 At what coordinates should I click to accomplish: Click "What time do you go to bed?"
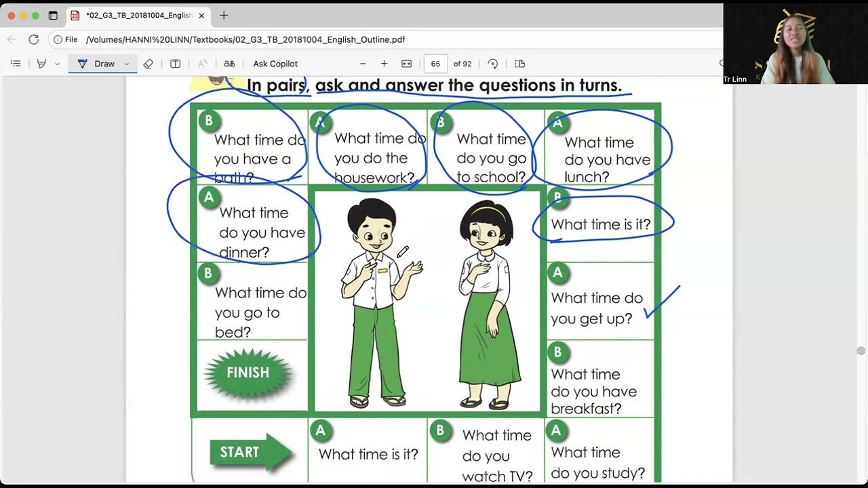(260, 312)
